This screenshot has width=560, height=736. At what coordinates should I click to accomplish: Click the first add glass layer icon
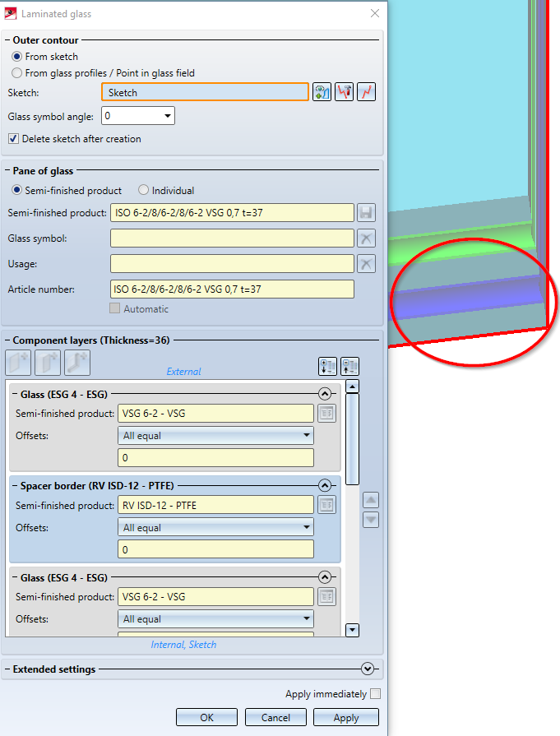(x=18, y=363)
